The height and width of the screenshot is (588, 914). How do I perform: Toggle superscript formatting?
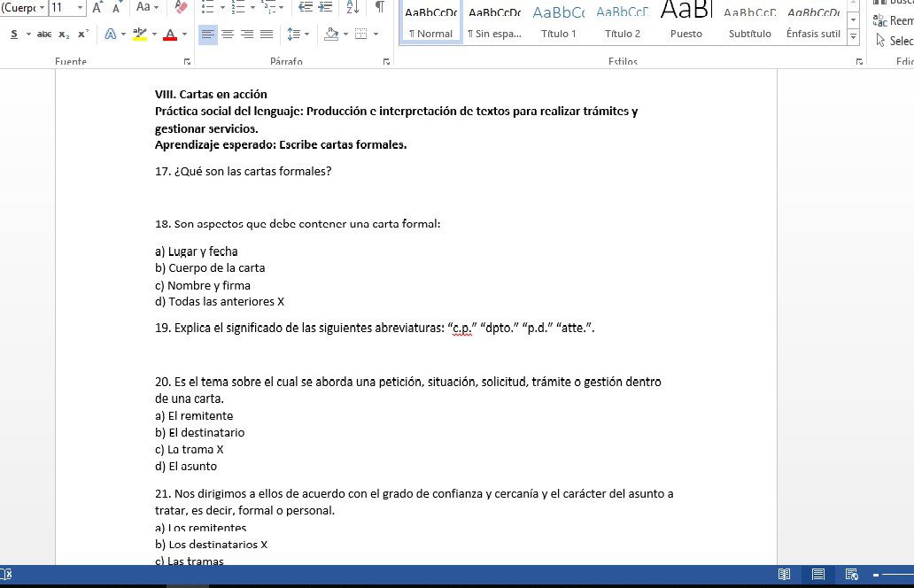pos(82,35)
